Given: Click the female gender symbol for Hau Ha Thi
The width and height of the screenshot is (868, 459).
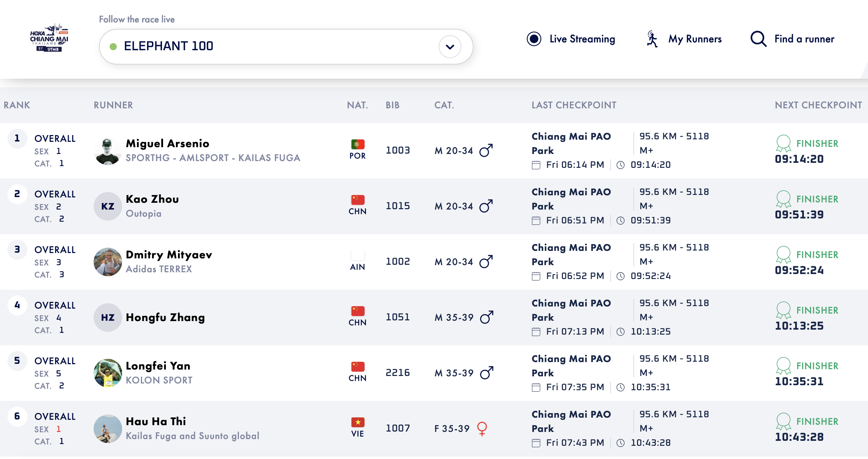Looking at the screenshot, I should [x=482, y=428].
